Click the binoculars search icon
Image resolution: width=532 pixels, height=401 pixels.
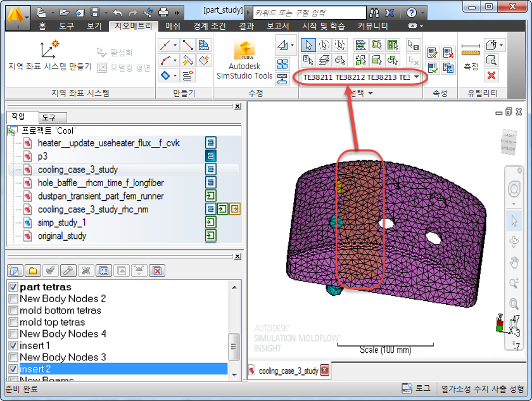(374, 13)
